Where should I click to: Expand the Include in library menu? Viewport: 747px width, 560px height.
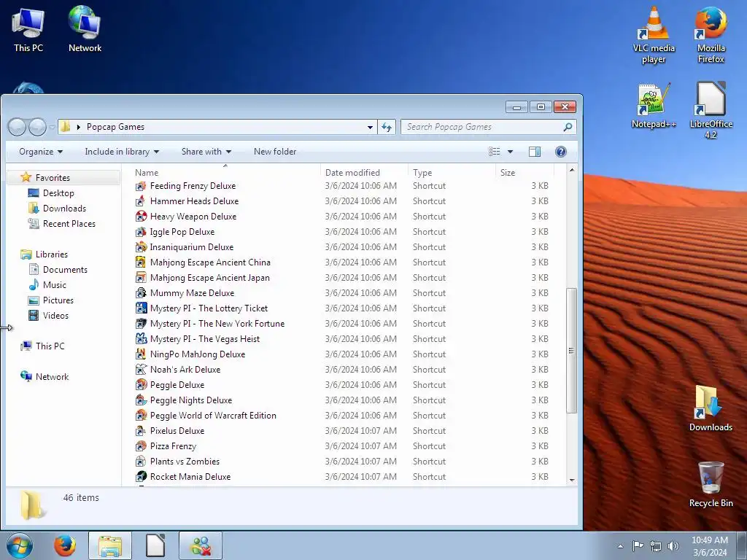(122, 152)
